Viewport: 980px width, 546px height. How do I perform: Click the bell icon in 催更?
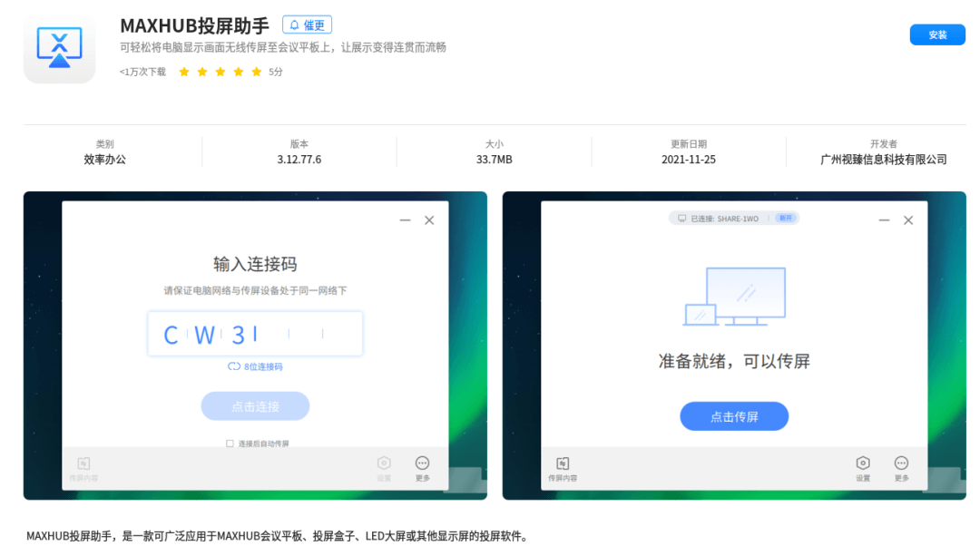[x=294, y=25]
